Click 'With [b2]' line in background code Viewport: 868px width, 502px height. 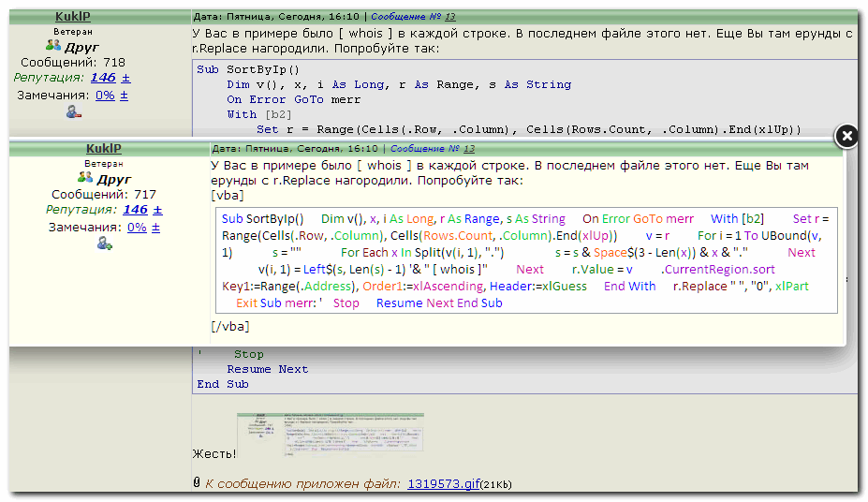point(259,114)
